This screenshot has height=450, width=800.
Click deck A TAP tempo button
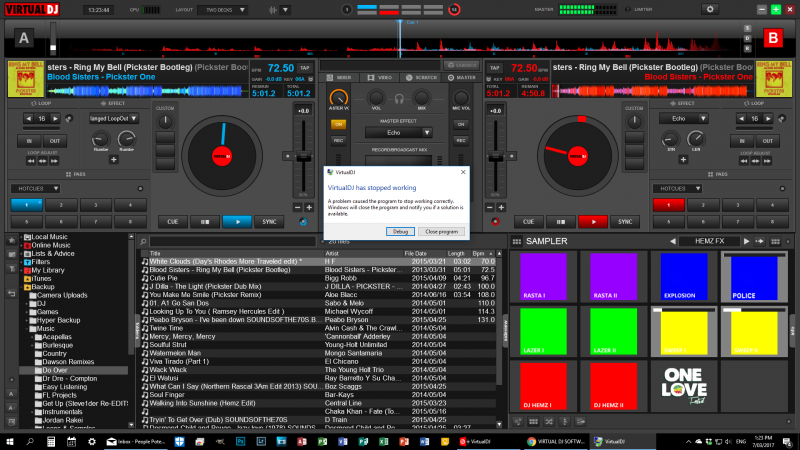tap(305, 68)
